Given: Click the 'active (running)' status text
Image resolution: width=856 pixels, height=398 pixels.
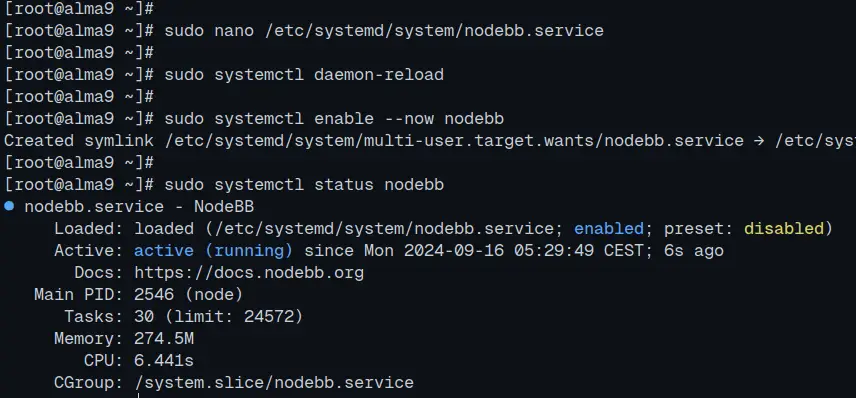Looking at the screenshot, I should [x=213, y=251].
